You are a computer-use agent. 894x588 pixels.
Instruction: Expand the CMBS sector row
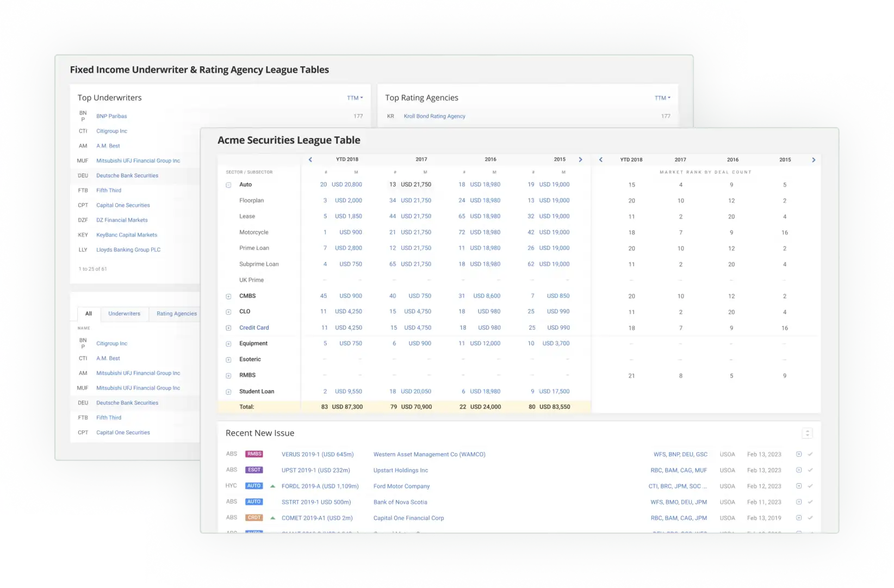point(228,297)
